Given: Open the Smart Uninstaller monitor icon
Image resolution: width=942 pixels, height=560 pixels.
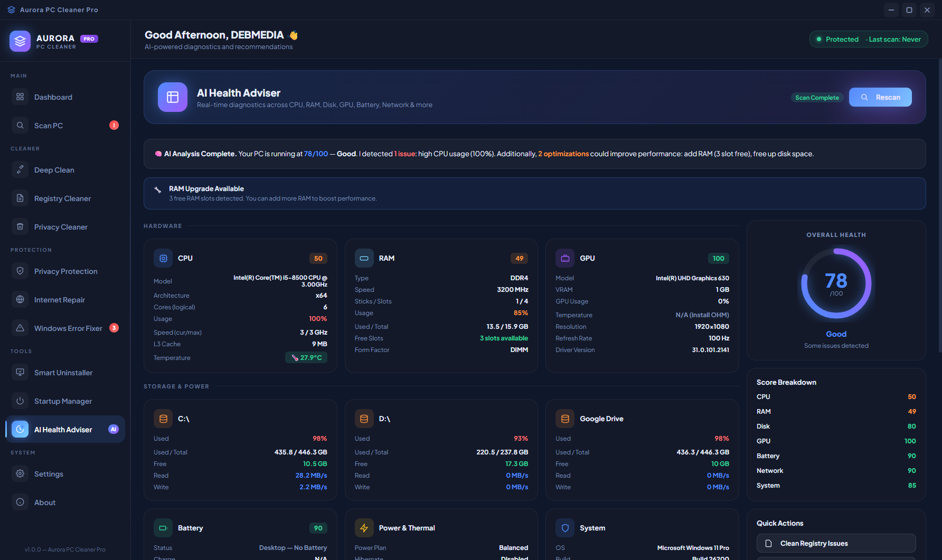Looking at the screenshot, I should (x=20, y=373).
